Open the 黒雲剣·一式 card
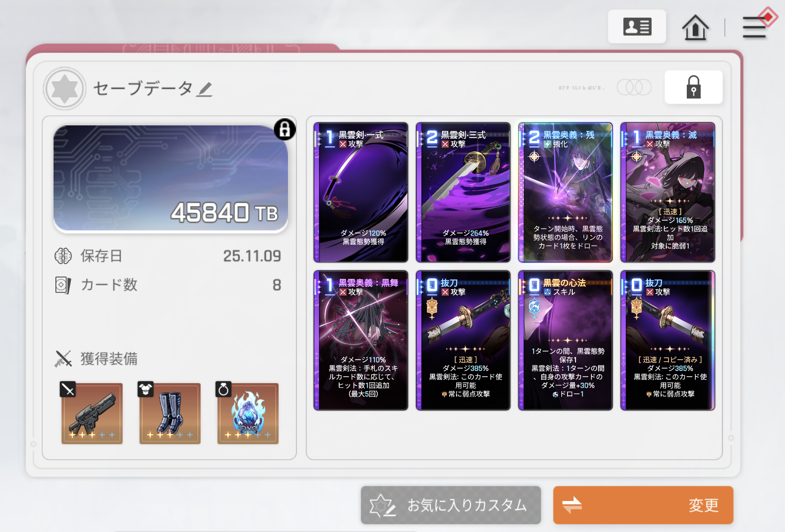Viewport: 785px width, 532px height. [361, 193]
